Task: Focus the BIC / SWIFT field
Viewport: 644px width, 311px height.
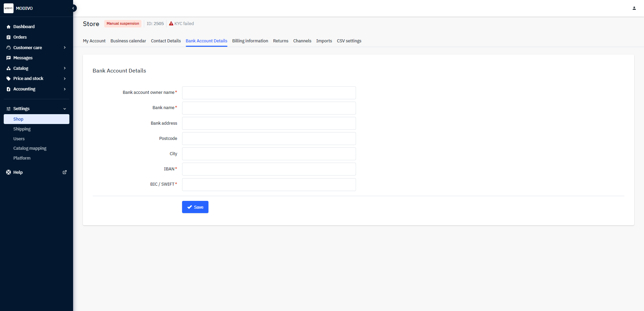Action: [x=269, y=185]
